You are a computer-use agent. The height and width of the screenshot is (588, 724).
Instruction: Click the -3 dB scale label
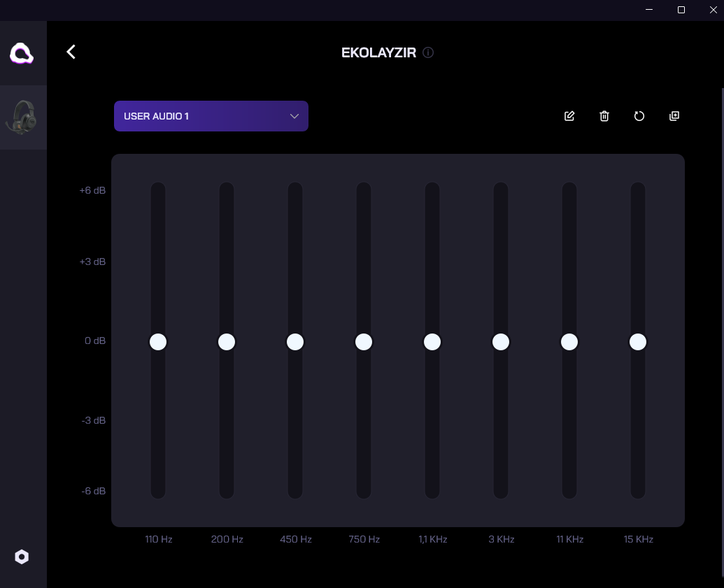point(93,420)
